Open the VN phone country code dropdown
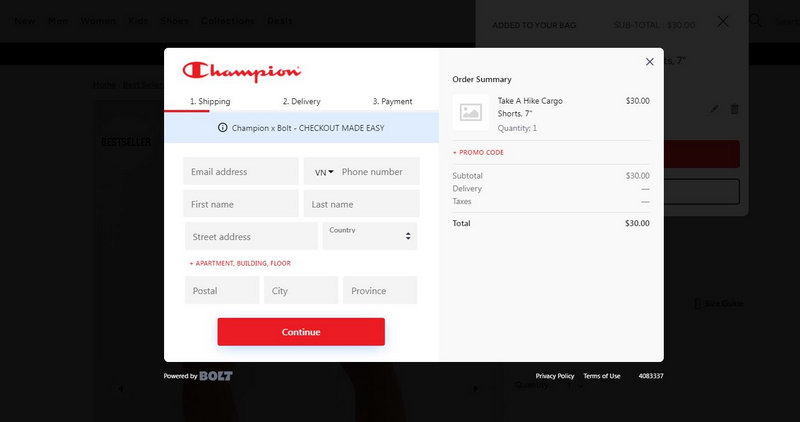Viewport: 800px width, 422px height. [324, 172]
